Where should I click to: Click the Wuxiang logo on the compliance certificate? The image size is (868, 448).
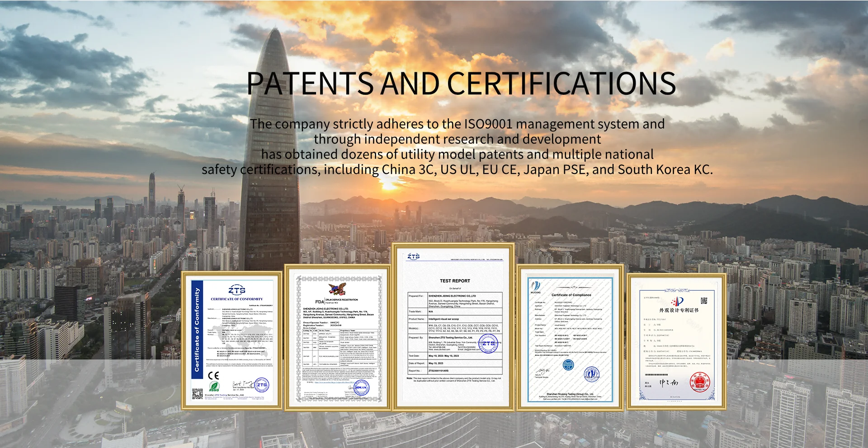536,286
